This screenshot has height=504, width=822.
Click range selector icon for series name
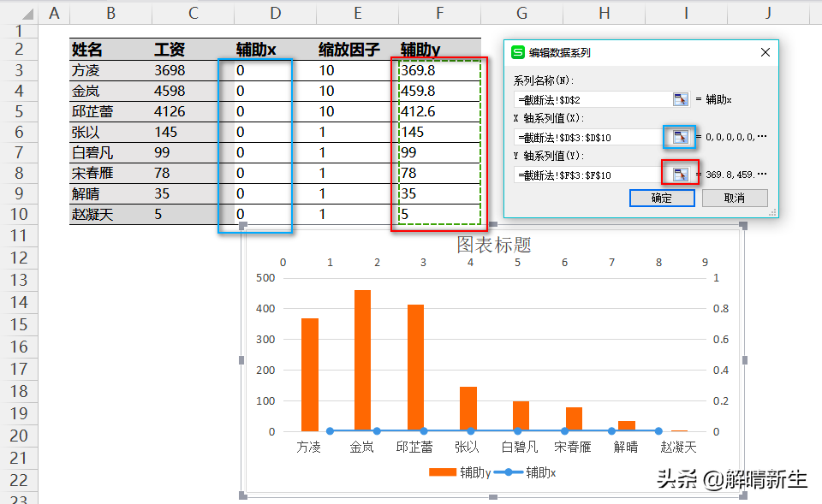pyautogui.click(x=681, y=99)
